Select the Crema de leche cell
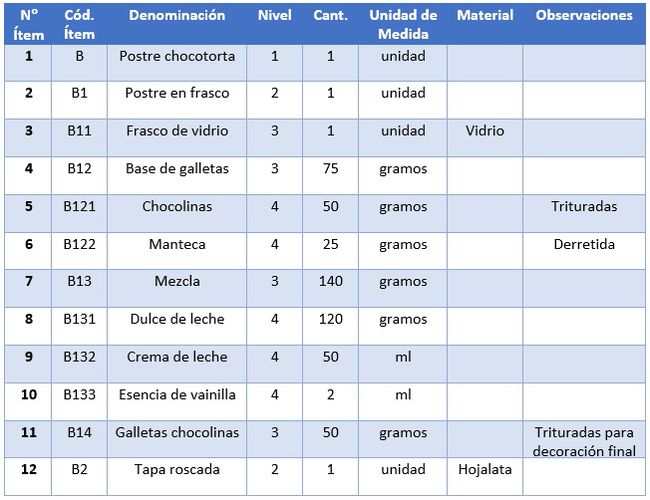Image resolution: width=650 pixels, height=500 pixels. click(177, 364)
